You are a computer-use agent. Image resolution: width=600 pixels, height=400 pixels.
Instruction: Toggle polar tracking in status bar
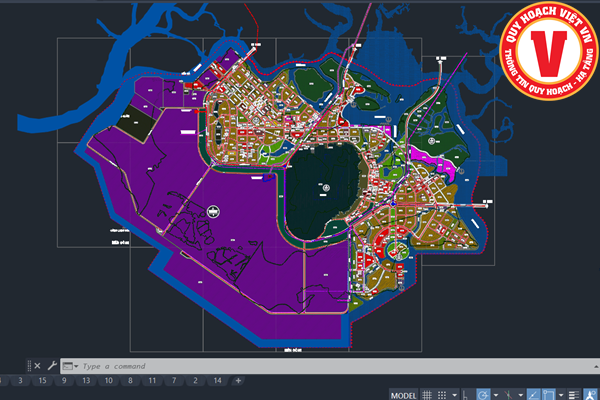coord(483,395)
